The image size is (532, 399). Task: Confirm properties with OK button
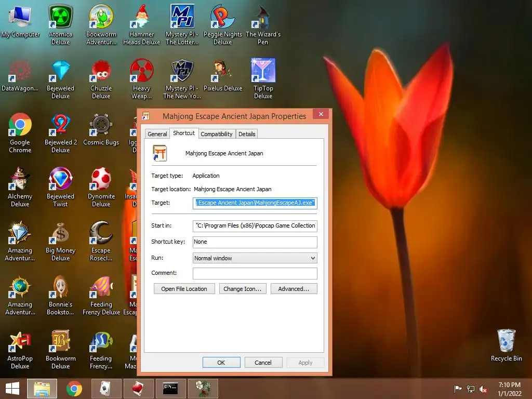(221, 362)
